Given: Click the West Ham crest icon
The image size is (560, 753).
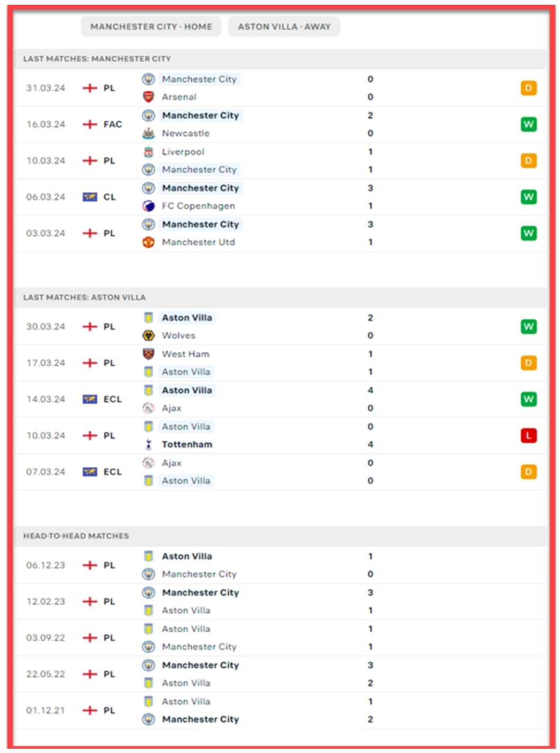Looking at the screenshot, I should [149, 354].
